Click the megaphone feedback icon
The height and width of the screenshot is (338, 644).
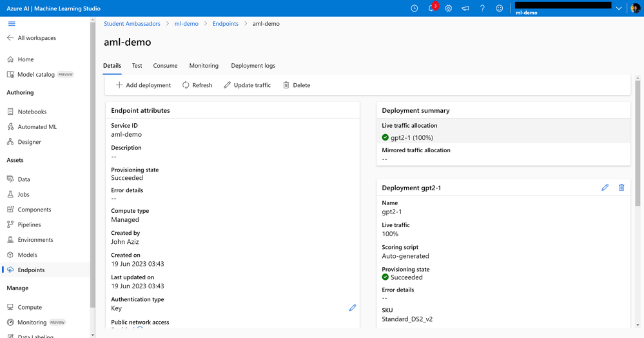tap(465, 8)
